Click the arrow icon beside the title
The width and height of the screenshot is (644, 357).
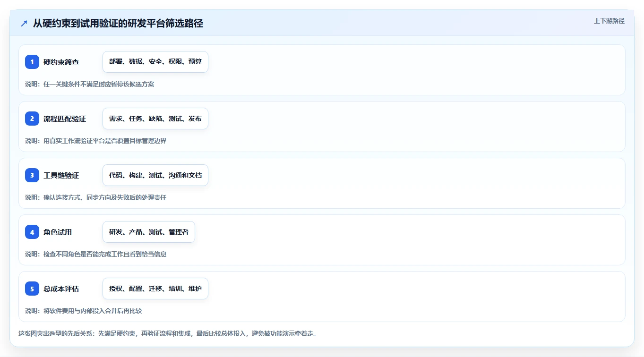pyautogui.click(x=24, y=24)
